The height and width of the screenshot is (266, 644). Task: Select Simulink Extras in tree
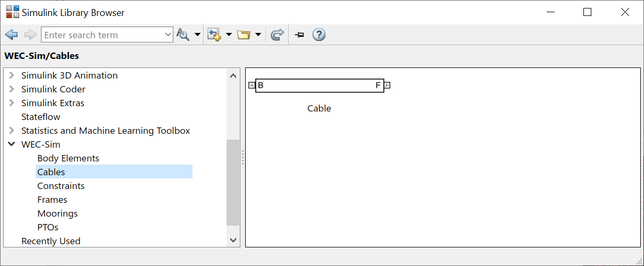[x=53, y=103]
